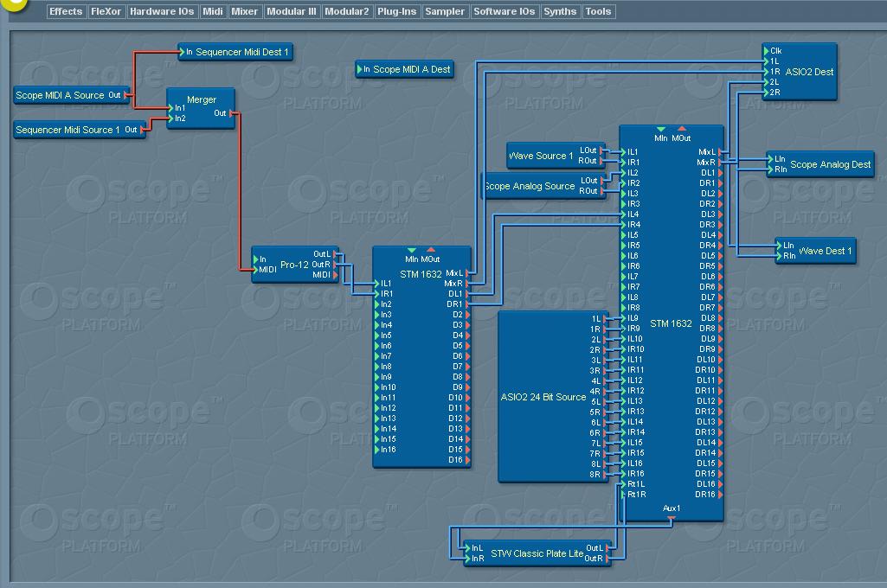Click the 2R input port on ASIO2 Dest
The height and width of the screenshot is (588, 887).
click(x=766, y=93)
